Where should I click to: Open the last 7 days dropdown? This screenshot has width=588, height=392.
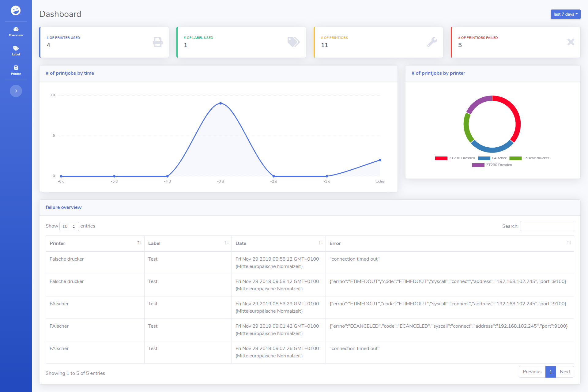pos(565,14)
